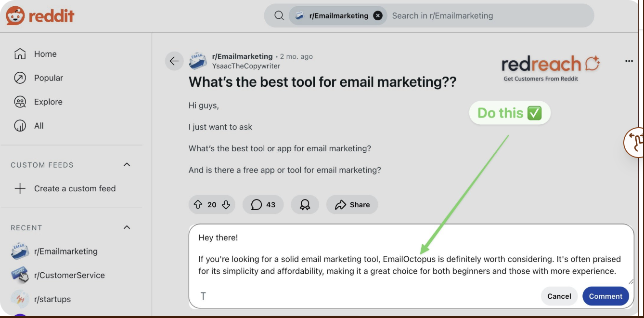The image size is (644, 318).
Task: Submit the comment with Comment button
Action: pos(605,296)
